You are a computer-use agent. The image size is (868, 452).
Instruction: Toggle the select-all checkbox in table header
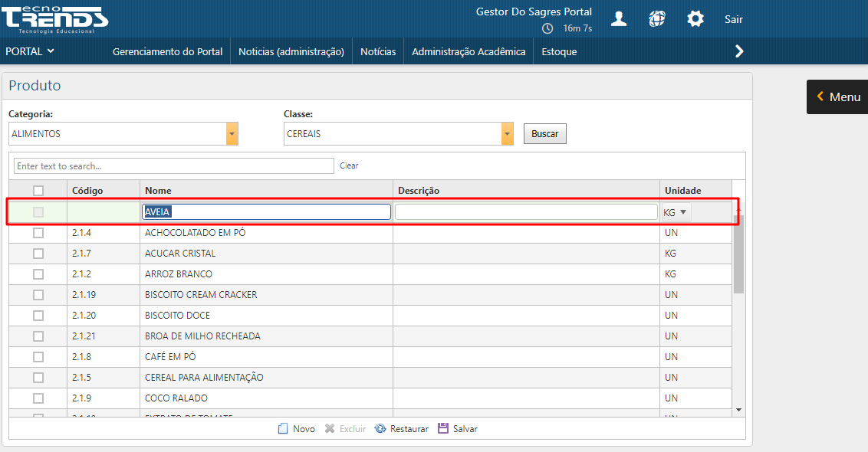tap(38, 191)
